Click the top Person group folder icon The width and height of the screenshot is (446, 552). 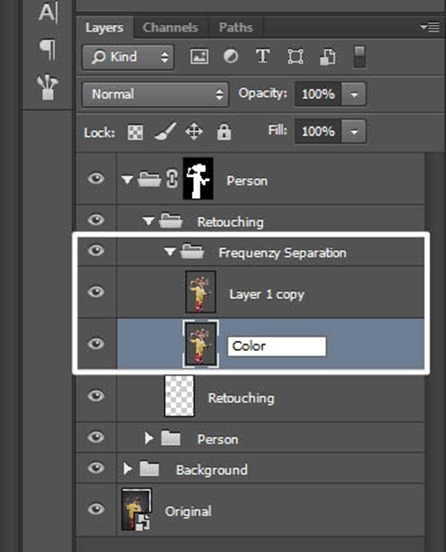point(149,179)
